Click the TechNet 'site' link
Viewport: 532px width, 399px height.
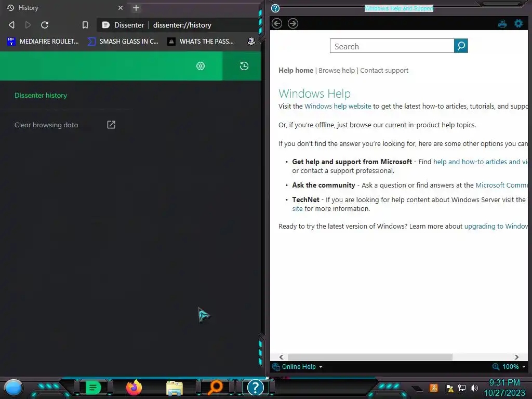(x=297, y=209)
